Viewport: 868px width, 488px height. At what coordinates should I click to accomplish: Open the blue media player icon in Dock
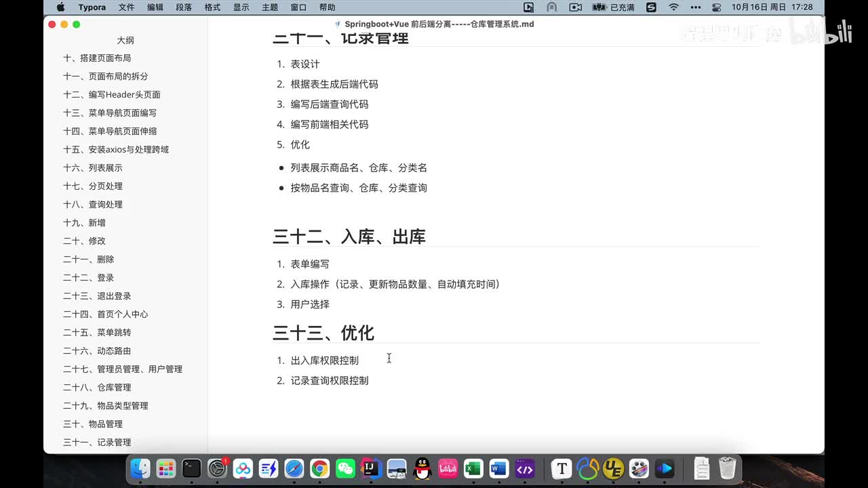click(665, 468)
